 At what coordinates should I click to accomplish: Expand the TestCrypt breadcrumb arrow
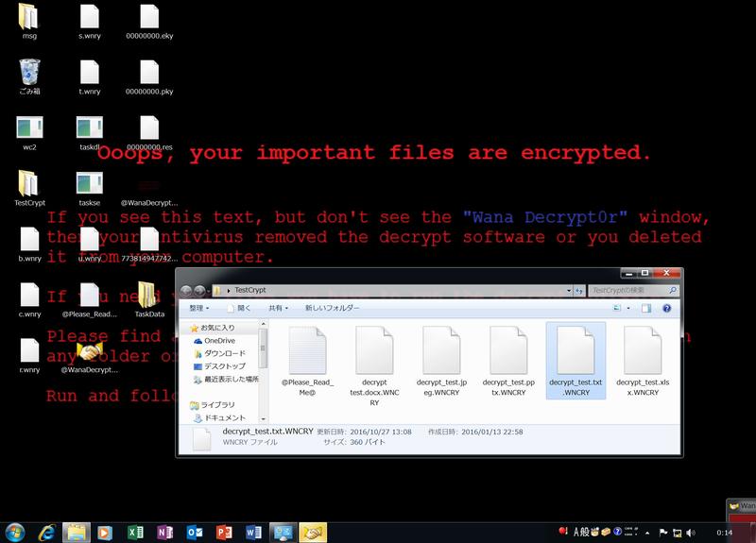click(x=229, y=291)
